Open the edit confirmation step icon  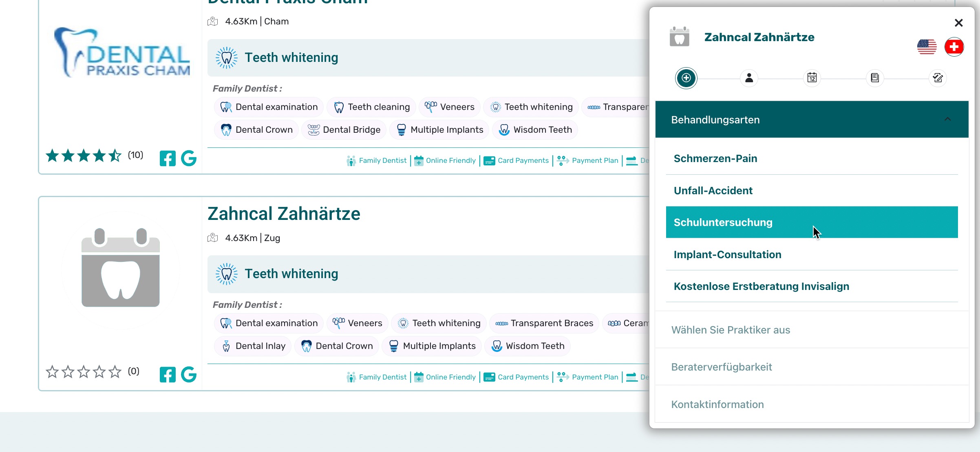pyautogui.click(x=938, y=78)
